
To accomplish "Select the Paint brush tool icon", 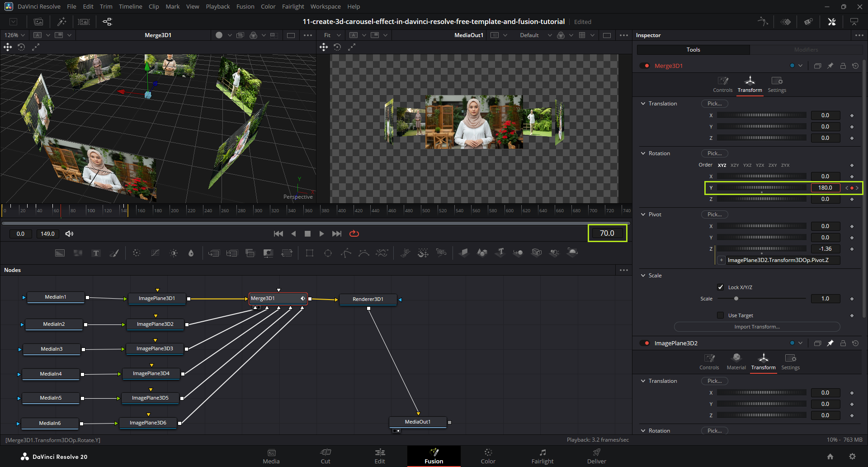I will pyautogui.click(x=114, y=253).
